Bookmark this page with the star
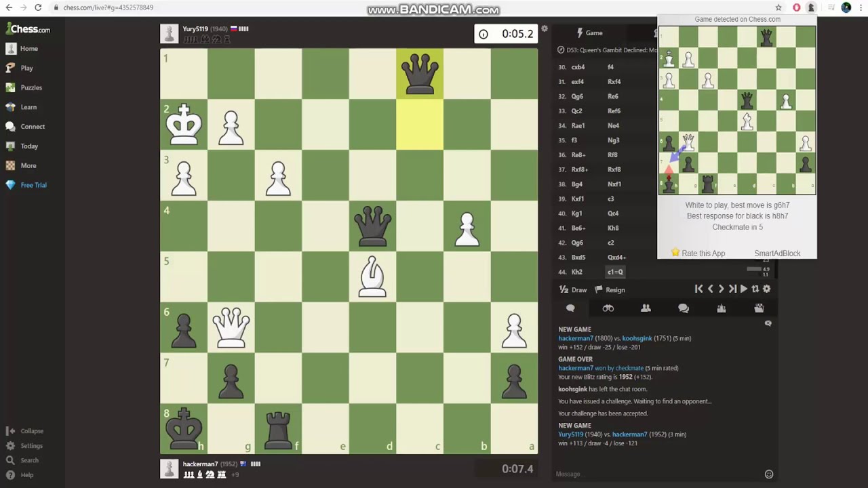The height and width of the screenshot is (488, 868). [x=778, y=7]
